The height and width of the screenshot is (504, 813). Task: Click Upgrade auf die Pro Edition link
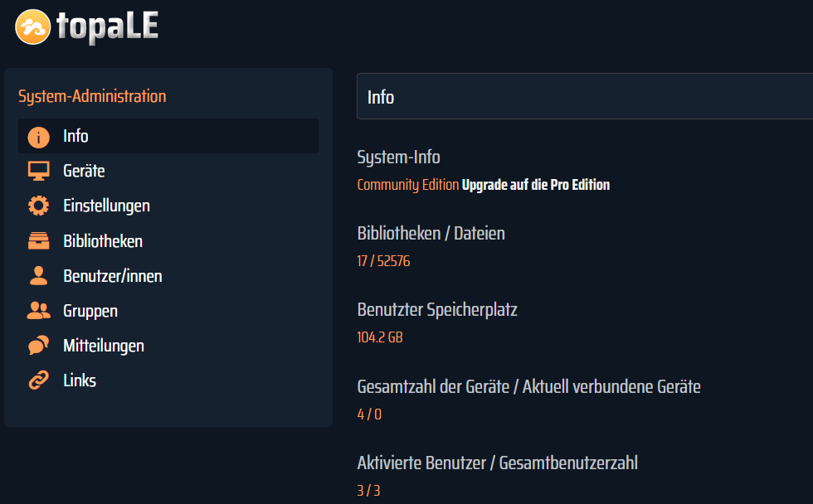coord(536,185)
